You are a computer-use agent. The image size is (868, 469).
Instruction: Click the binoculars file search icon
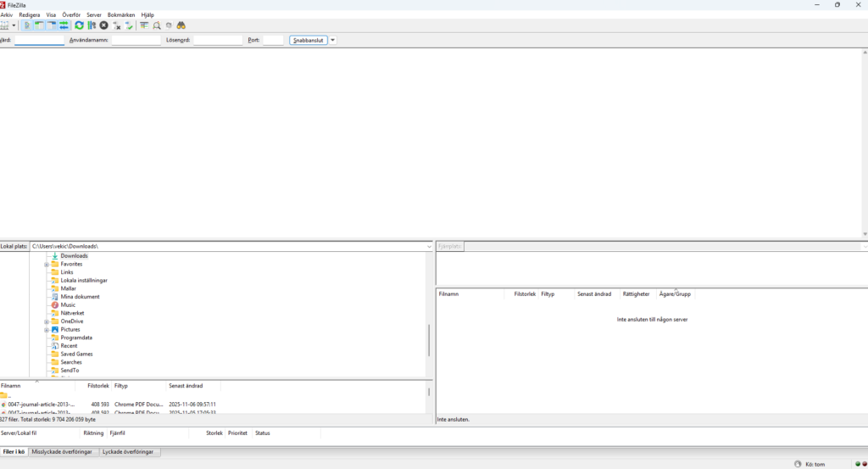click(x=181, y=25)
